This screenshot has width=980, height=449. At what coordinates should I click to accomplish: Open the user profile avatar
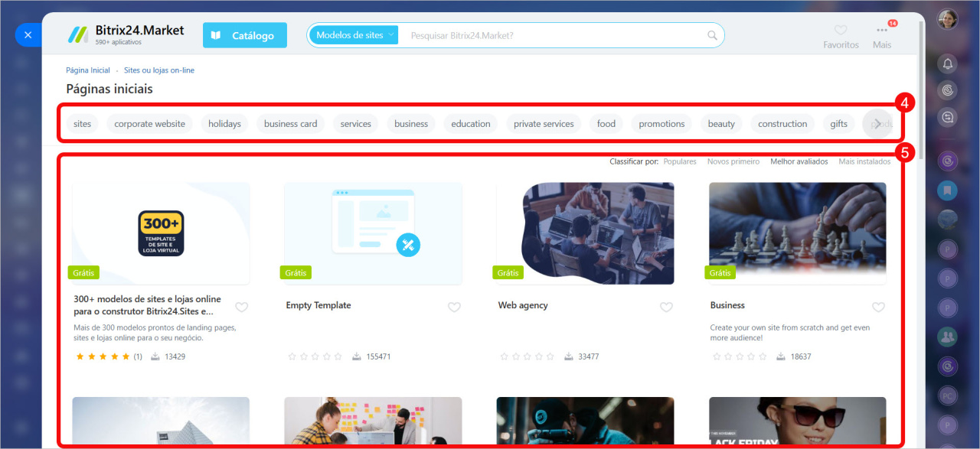[948, 18]
